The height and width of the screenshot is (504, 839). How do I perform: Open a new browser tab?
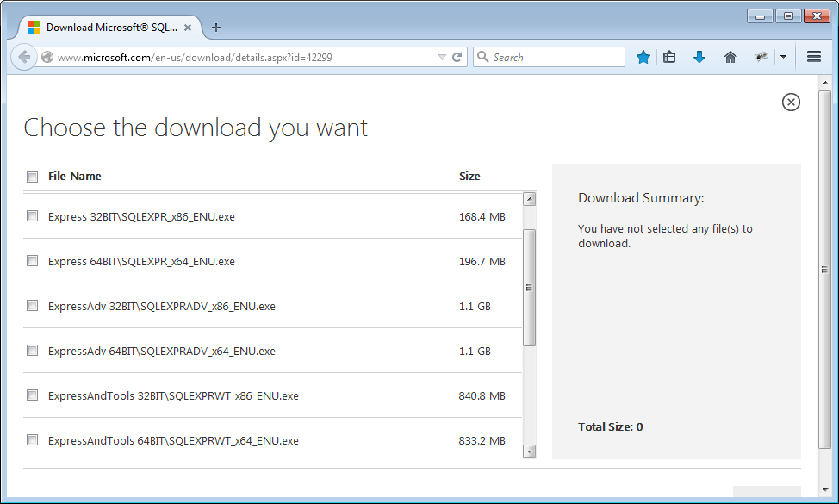point(215,27)
